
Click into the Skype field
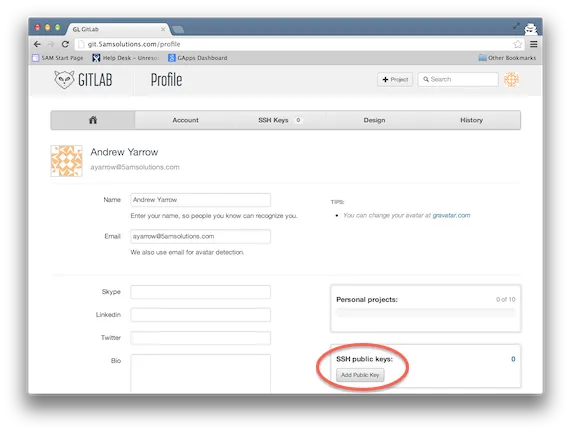(x=201, y=292)
